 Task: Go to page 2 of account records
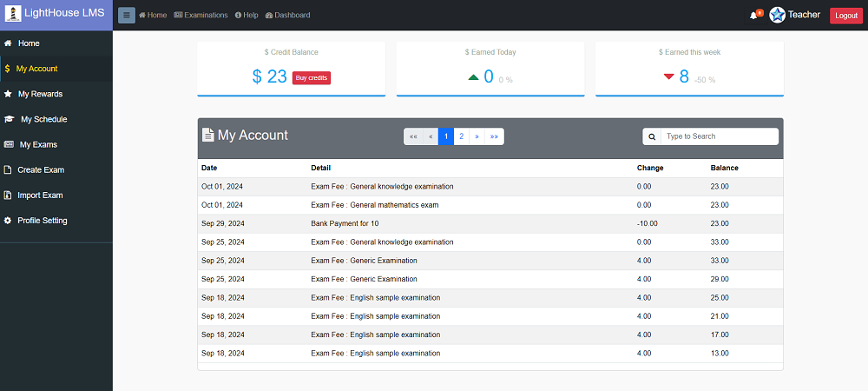tap(462, 136)
